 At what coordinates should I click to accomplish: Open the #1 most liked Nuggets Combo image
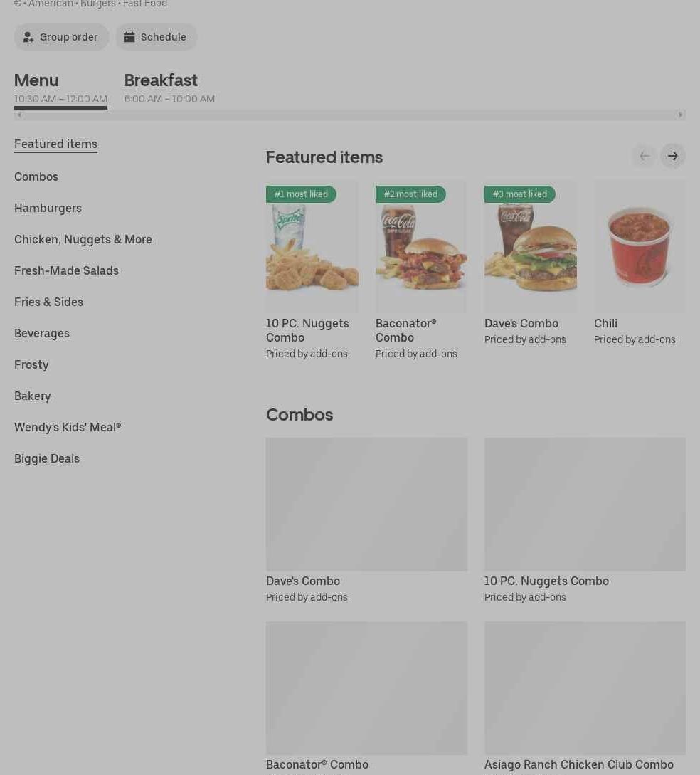pos(312,247)
